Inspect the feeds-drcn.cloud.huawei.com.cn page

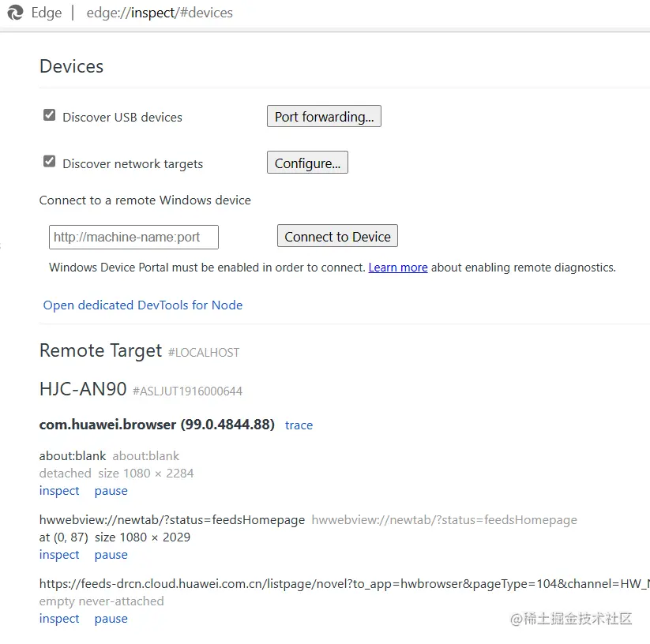pos(59,618)
